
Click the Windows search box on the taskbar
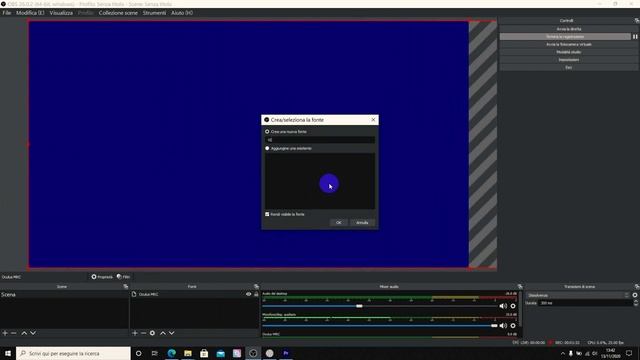point(73,353)
